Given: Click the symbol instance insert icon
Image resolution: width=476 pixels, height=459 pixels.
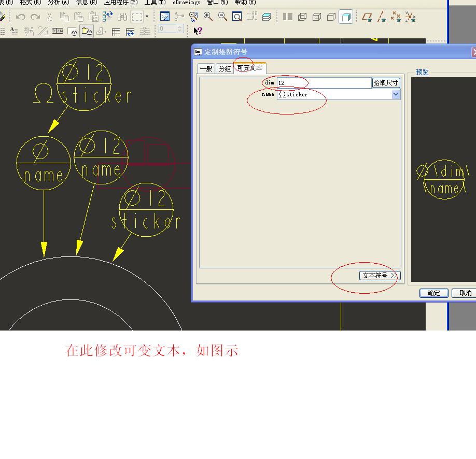Looking at the screenshot, I should click(73, 32).
